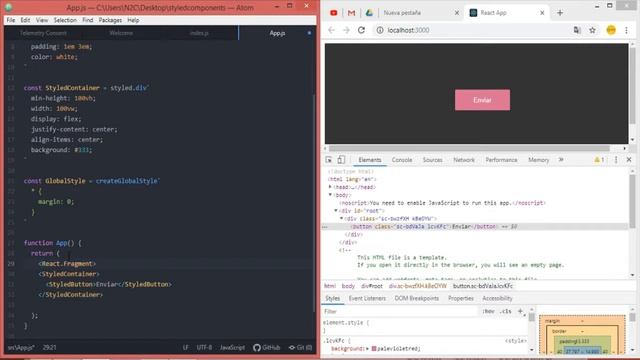This screenshot has width=640, height=360.
Task: Change the UTF-8 encoding in status bar
Action: 204,348
